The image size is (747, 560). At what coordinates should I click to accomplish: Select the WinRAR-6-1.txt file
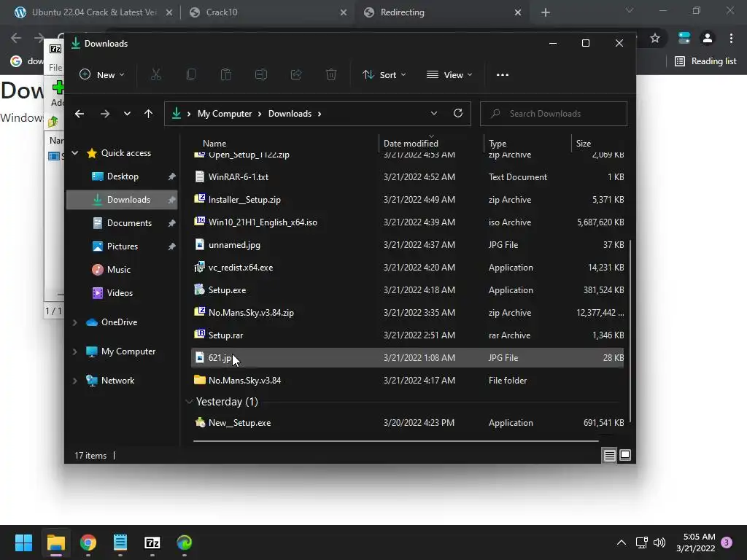407,177
